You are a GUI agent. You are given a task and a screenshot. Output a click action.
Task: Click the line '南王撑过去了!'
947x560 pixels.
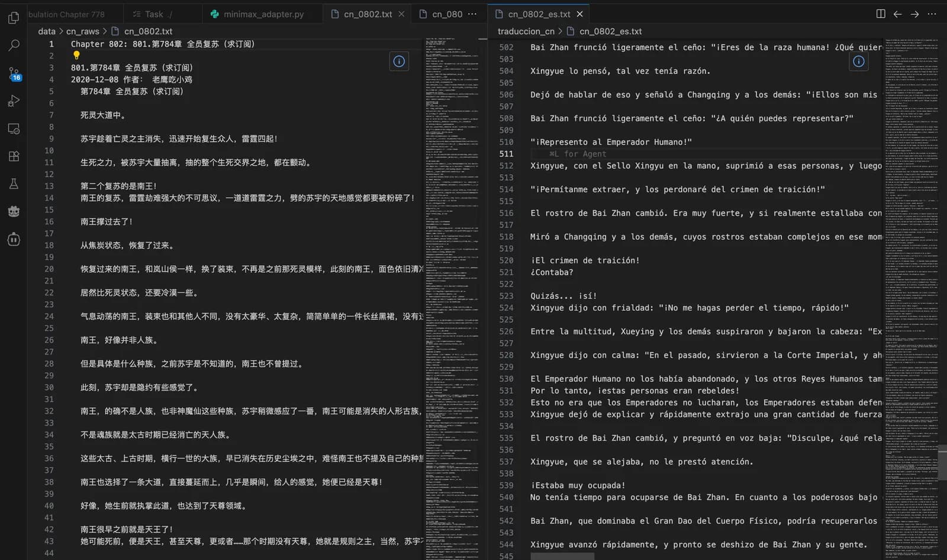coord(107,221)
